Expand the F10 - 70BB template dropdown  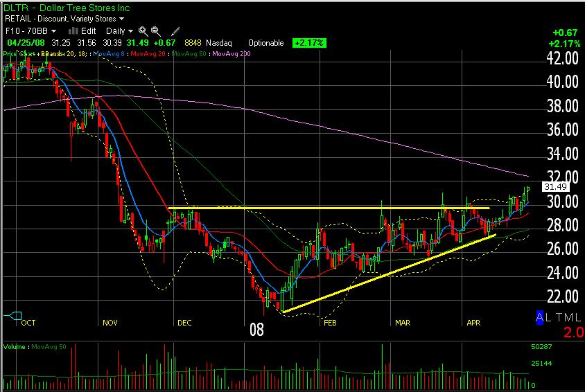click(30, 31)
